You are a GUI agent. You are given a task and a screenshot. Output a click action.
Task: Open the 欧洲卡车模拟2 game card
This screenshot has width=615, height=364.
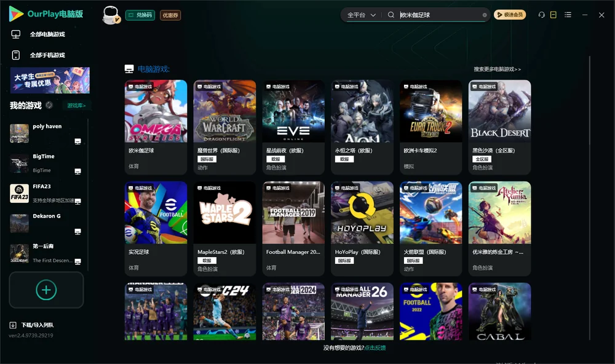point(430,127)
